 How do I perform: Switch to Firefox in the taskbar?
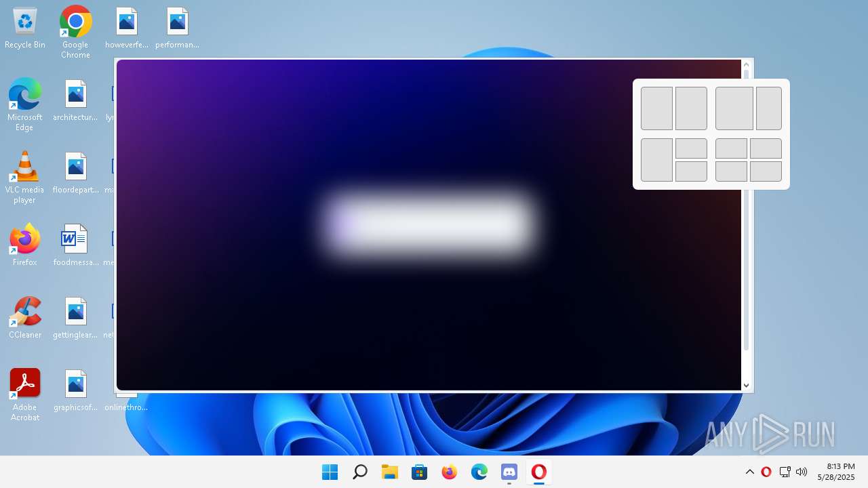[x=450, y=472]
